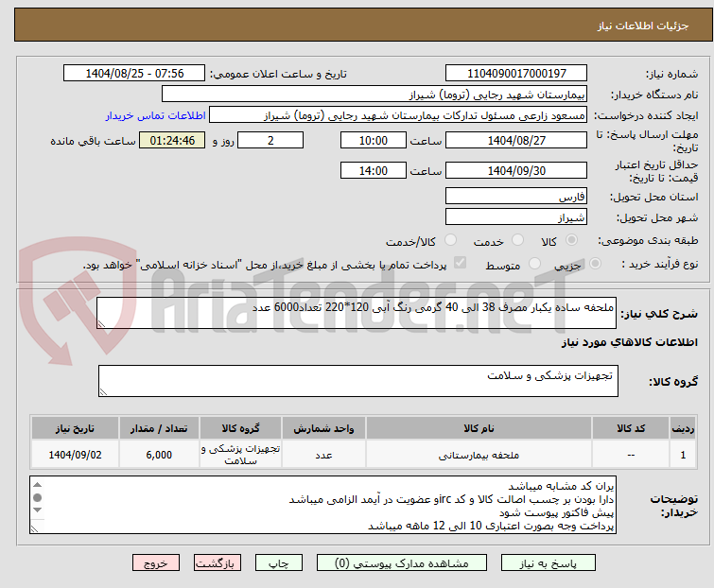Image resolution: width=714 pixels, height=588 pixels.
Task: Toggle the Islamic treasury payment checkbox
Action: pyautogui.click(x=460, y=263)
